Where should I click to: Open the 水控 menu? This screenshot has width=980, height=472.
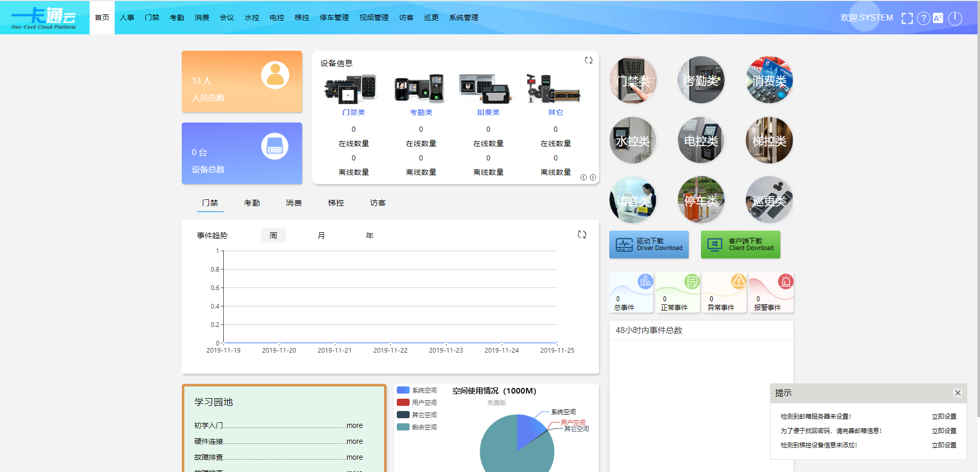coord(252,17)
